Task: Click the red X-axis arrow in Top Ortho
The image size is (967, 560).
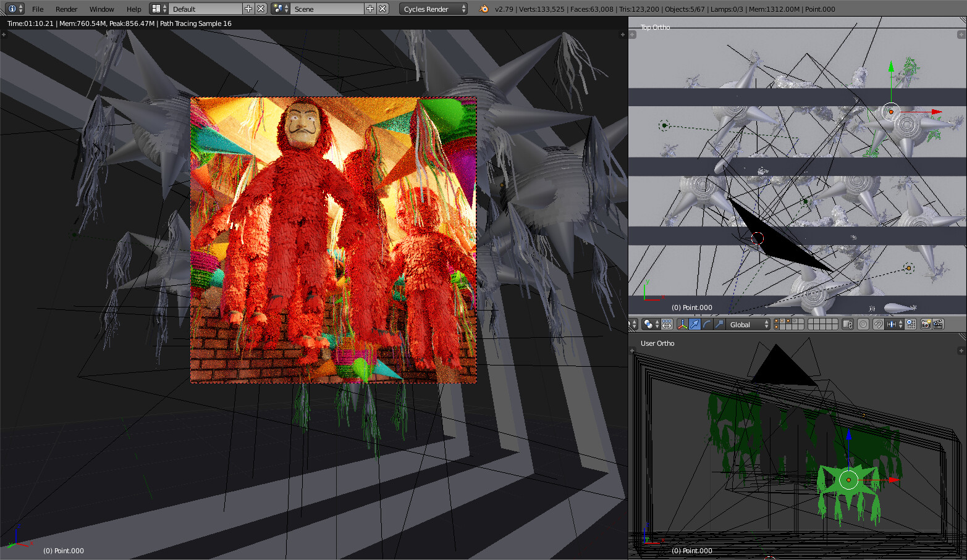Action: pos(937,112)
